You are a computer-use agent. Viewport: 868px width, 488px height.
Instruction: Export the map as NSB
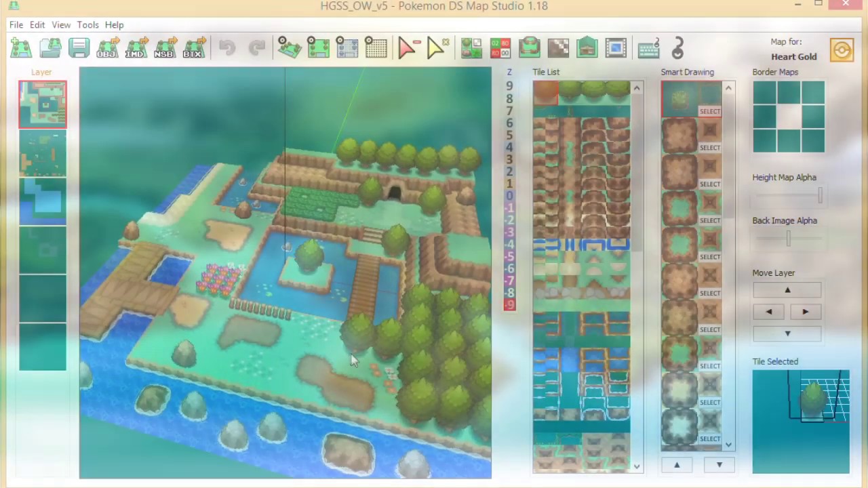164,48
